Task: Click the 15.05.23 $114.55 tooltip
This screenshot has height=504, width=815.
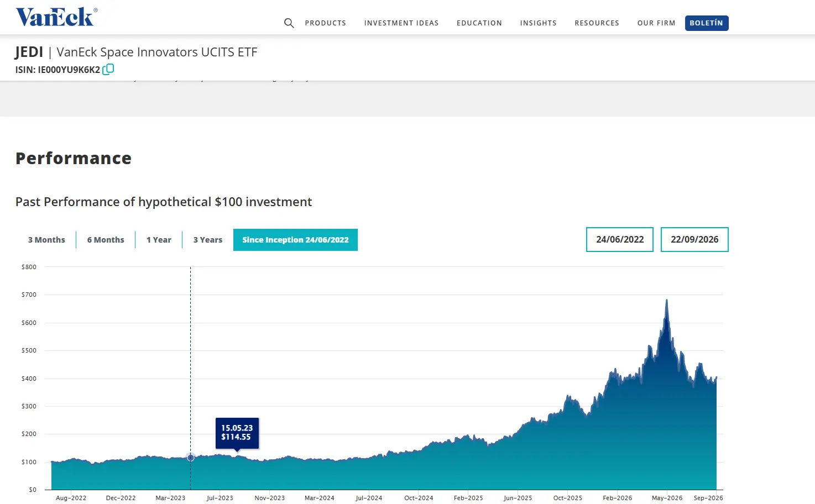Action: [237, 433]
